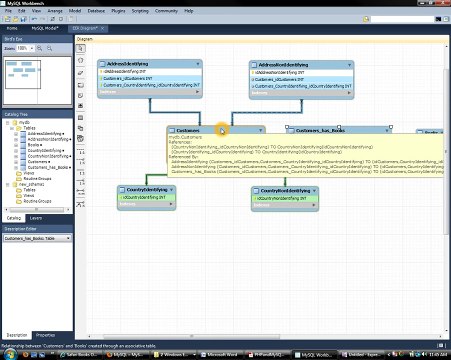Switch to the Home tab
451x360 pixels.
[x=12, y=28]
